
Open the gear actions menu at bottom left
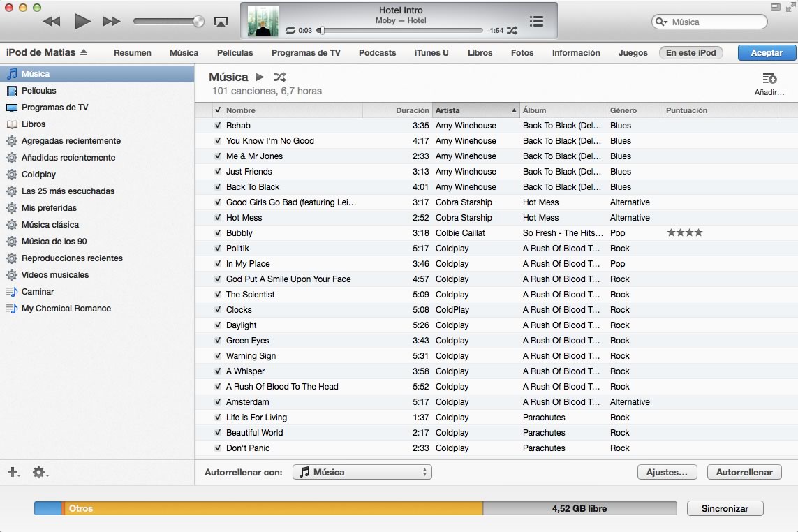[x=40, y=473]
